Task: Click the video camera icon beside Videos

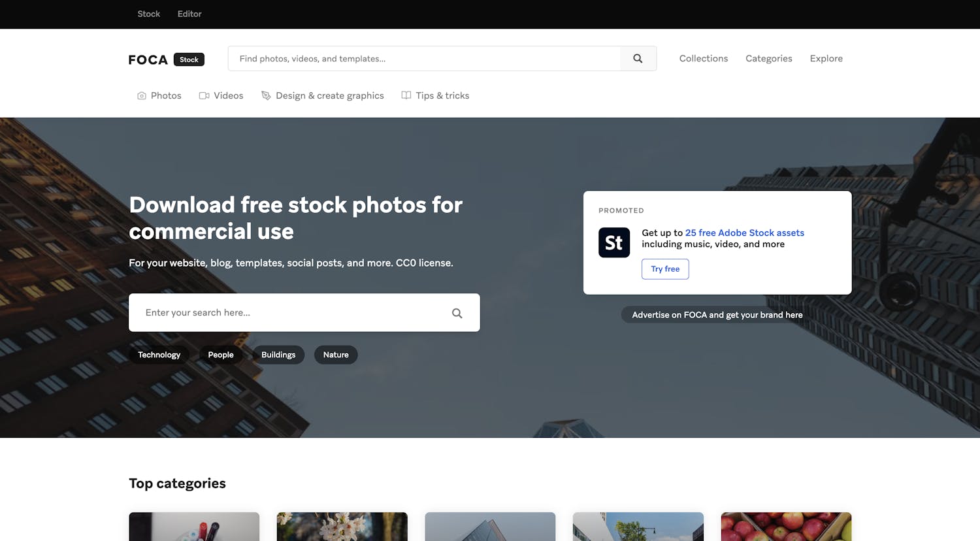Action: pos(204,96)
